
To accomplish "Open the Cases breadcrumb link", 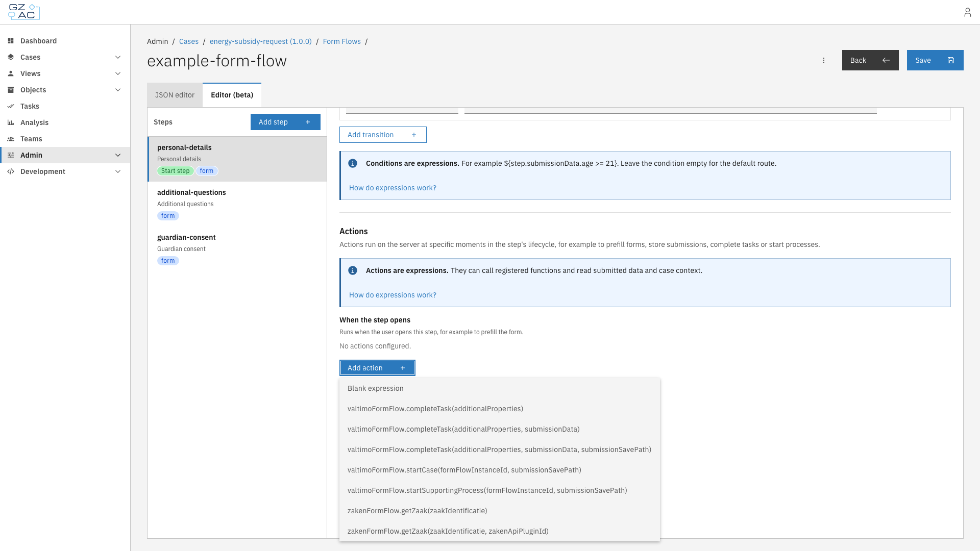I will (x=189, y=41).
